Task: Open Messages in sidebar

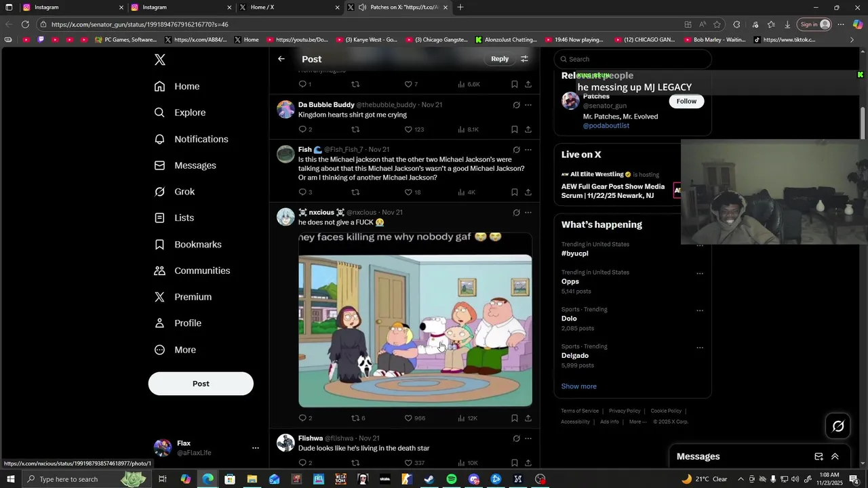Action: coord(185,165)
